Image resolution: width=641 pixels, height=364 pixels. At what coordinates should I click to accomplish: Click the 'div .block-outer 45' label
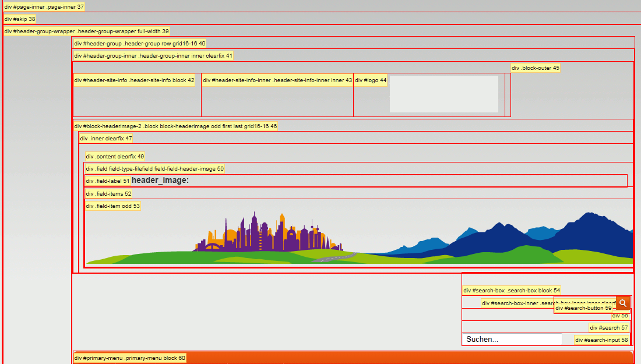(x=536, y=68)
